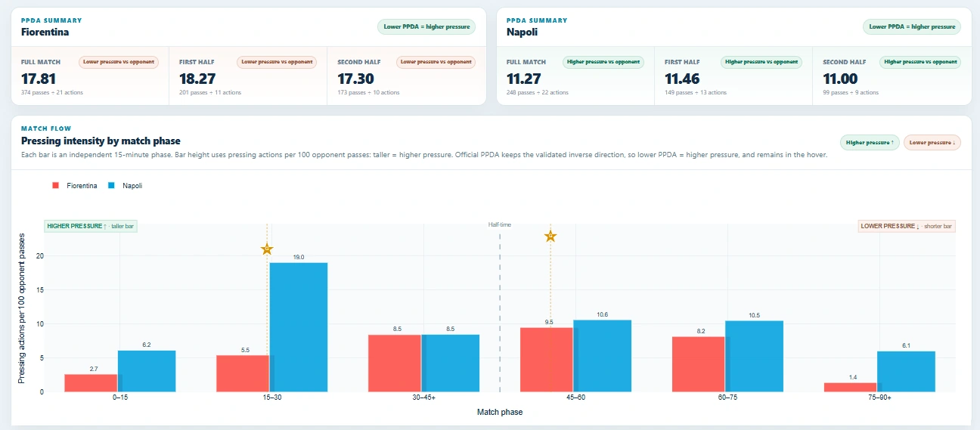Click the Fiorentina 15–30 bar labeled 5.5
The width and height of the screenshot is (980, 430).
pos(243,373)
